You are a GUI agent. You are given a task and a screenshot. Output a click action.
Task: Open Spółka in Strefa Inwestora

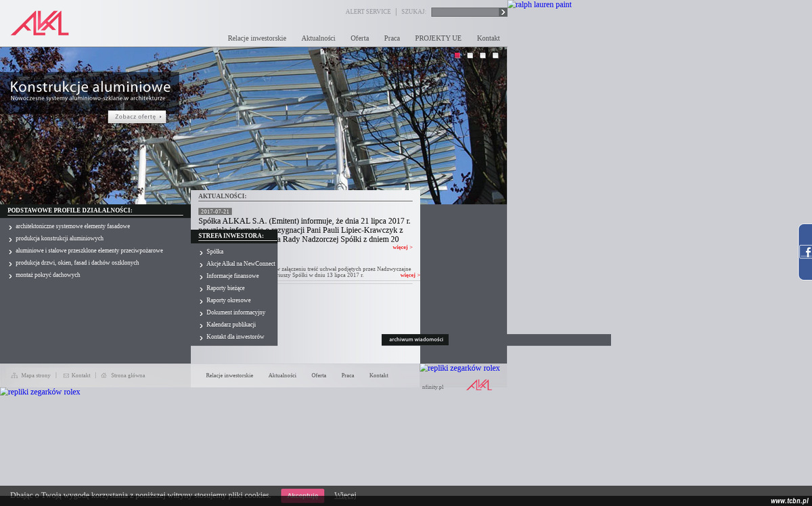215,252
